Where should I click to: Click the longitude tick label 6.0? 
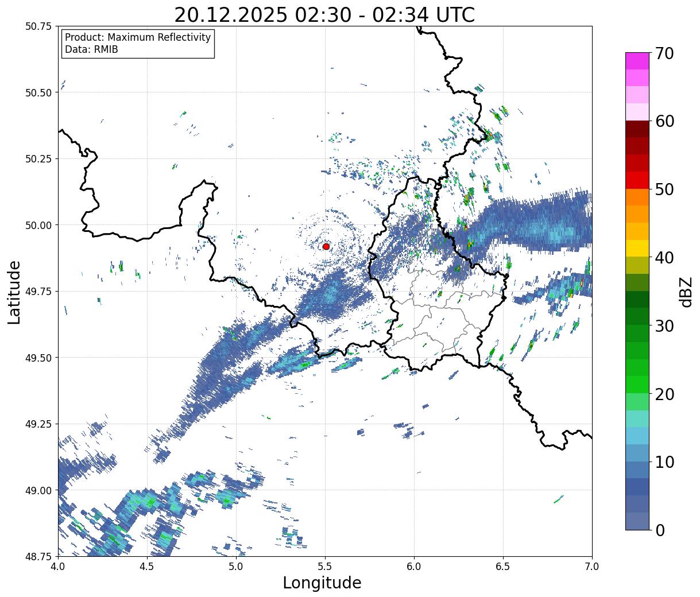[414, 567]
